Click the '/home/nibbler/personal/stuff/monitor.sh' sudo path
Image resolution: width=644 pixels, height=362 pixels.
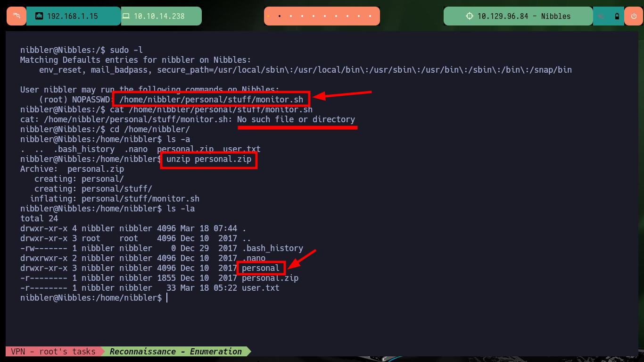211,100
